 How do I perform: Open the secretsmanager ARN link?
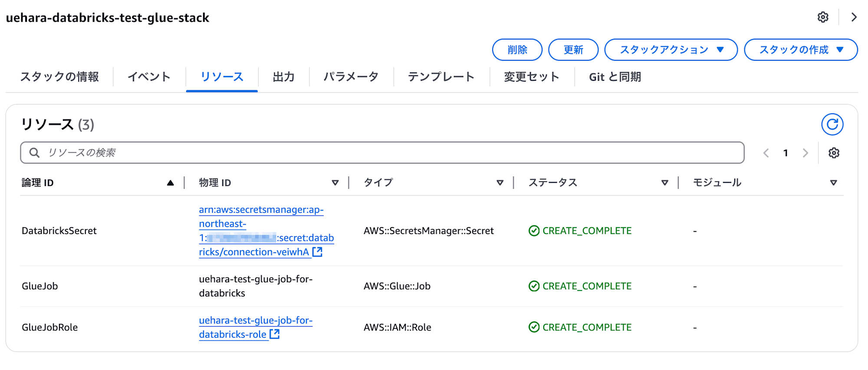pyautogui.click(x=266, y=231)
